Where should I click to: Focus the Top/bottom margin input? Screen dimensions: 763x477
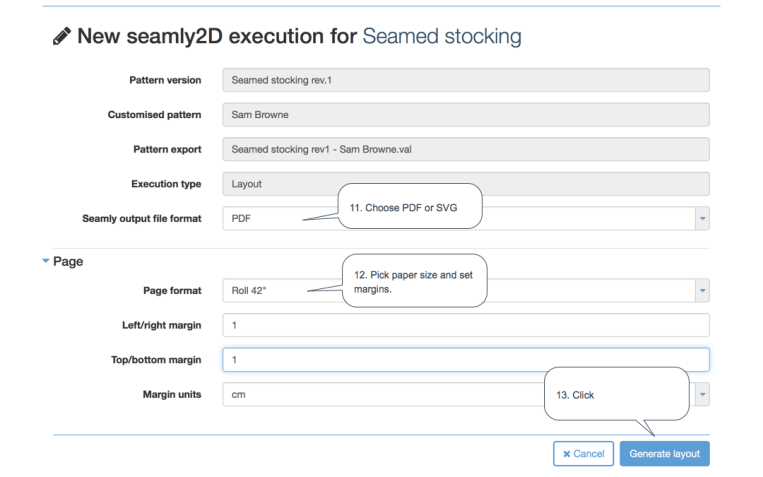click(465, 360)
